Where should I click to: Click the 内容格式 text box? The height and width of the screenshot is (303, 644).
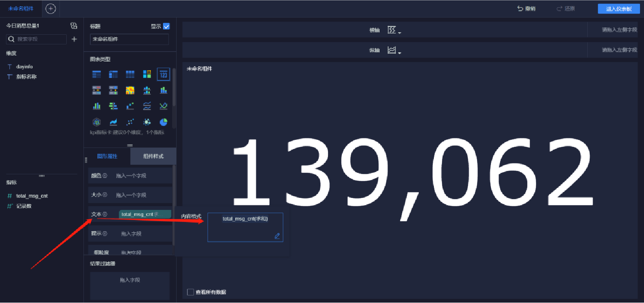point(245,227)
